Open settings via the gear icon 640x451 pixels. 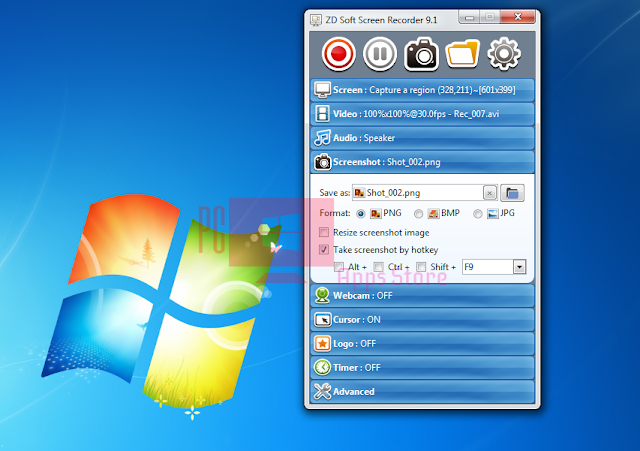[504, 54]
